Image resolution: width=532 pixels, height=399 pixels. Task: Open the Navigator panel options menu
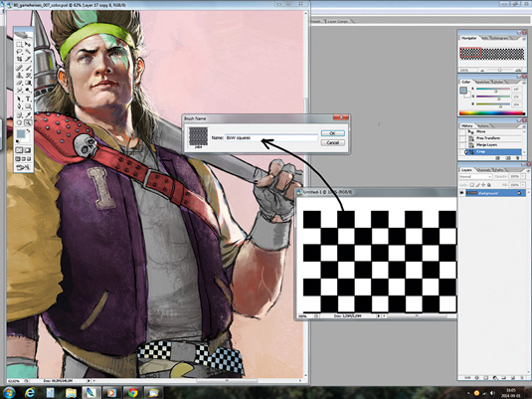(523, 38)
